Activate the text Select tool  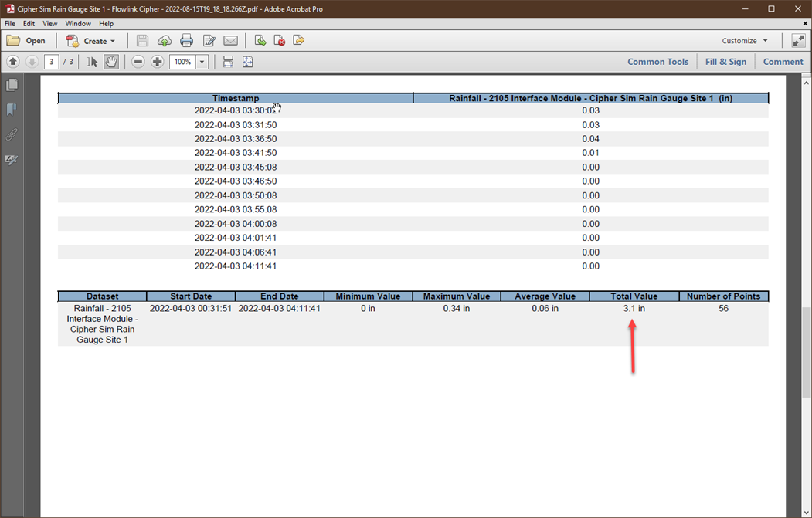coord(93,62)
